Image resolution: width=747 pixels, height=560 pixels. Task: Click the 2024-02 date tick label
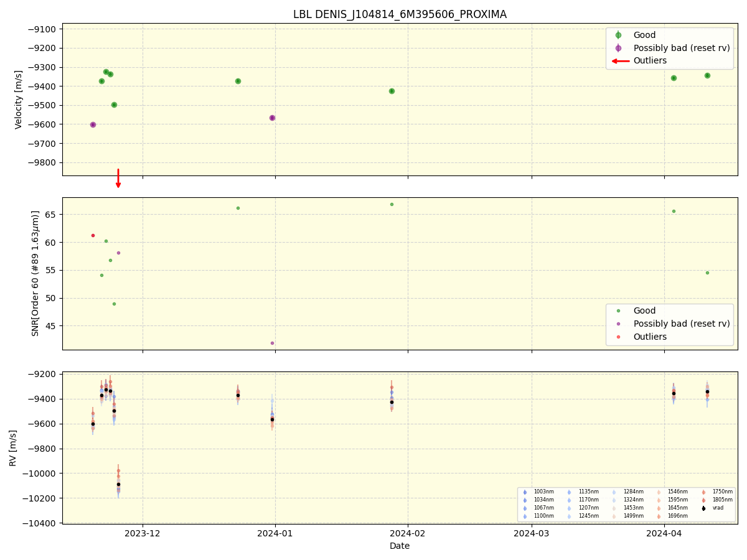tap(408, 533)
